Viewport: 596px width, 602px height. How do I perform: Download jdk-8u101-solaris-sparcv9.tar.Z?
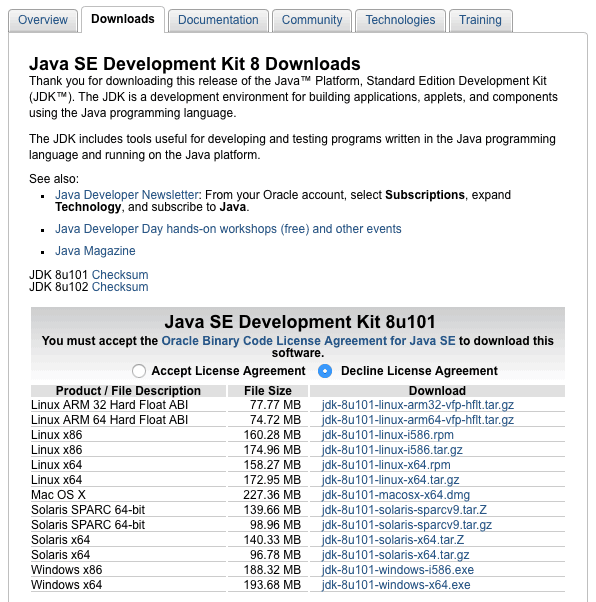(x=404, y=509)
